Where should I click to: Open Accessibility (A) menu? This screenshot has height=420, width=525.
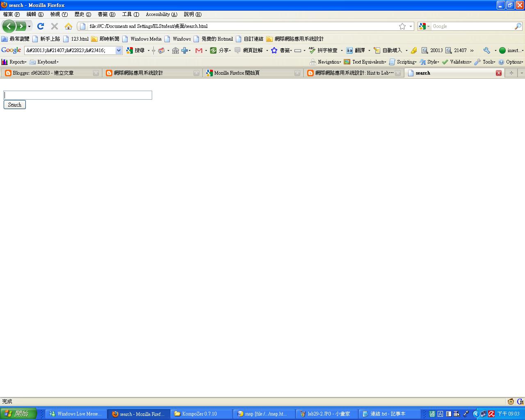point(162,14)
